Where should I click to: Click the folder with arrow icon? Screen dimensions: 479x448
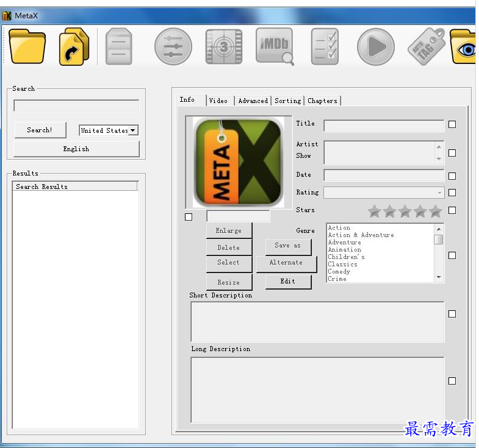pos(74,47)
